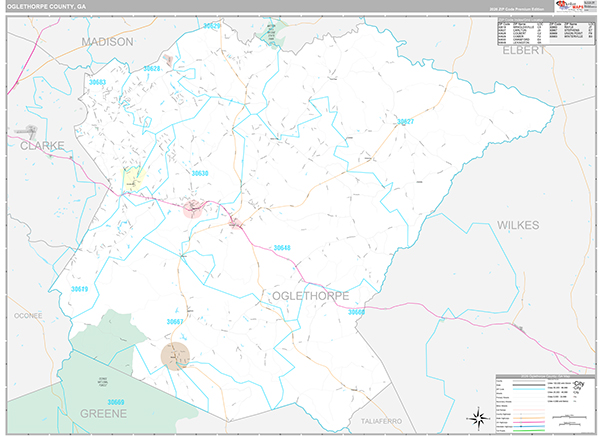Click ZIP code label 30627
Viewport: 600px width, 436px height.
406,122
